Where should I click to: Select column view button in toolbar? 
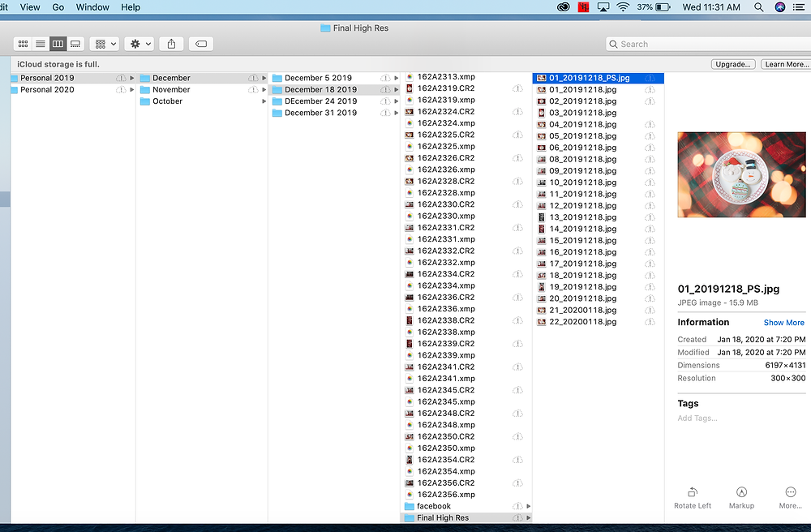tap(58, 44)
